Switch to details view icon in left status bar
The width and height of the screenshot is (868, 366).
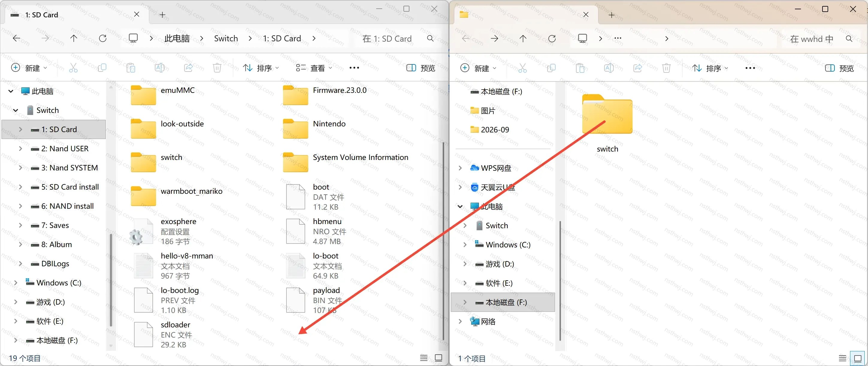click(424, 358)
